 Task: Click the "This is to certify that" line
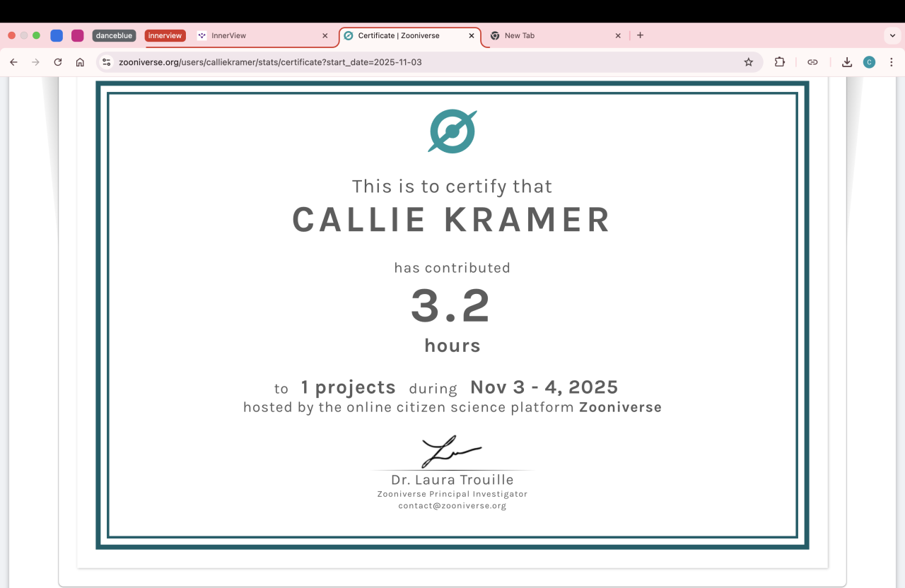(452, 187)
